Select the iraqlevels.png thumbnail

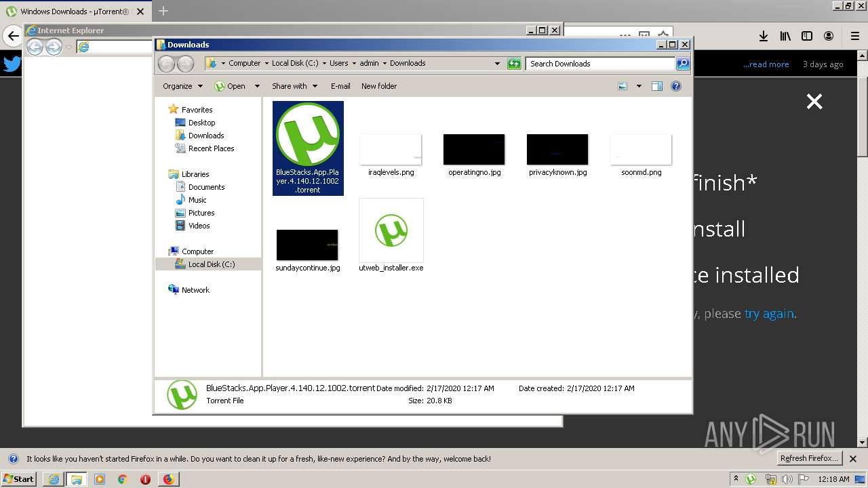391,149
